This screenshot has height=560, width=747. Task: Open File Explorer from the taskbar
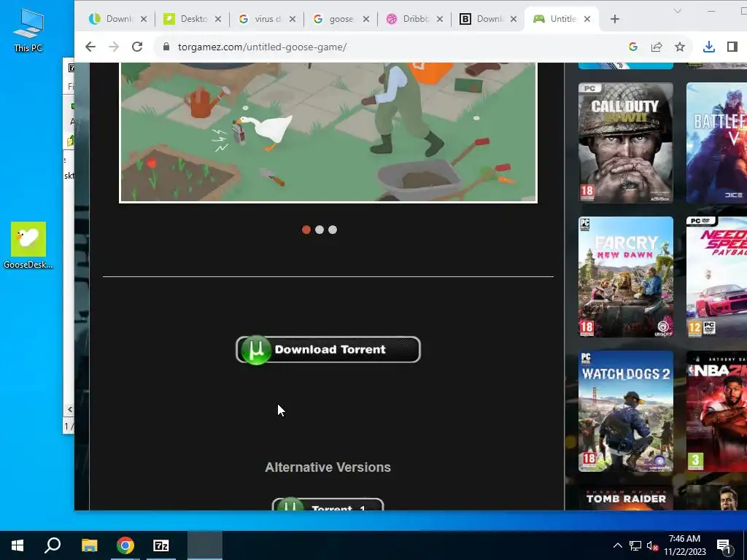tap(89, 545)
